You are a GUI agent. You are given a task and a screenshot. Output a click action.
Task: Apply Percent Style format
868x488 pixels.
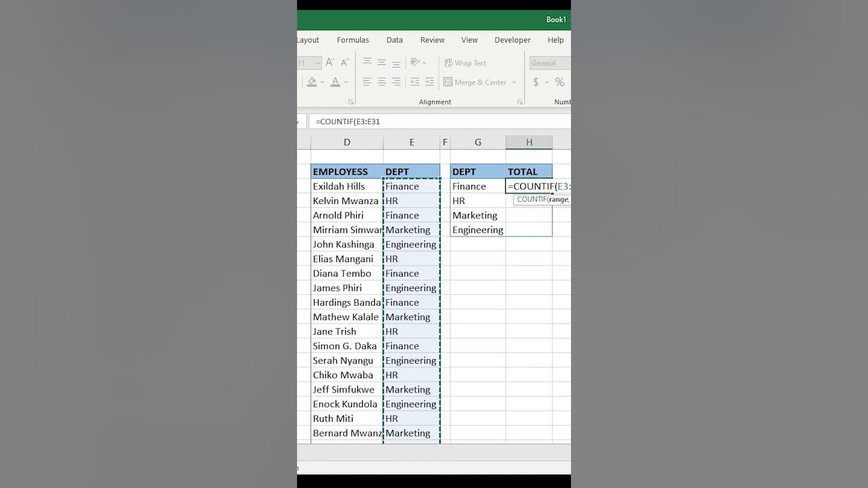(559, 82)
